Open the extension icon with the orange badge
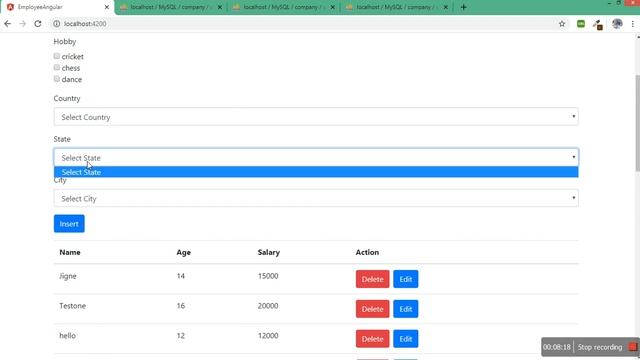The width and height of the screenshot is (640, 360). 598,24
